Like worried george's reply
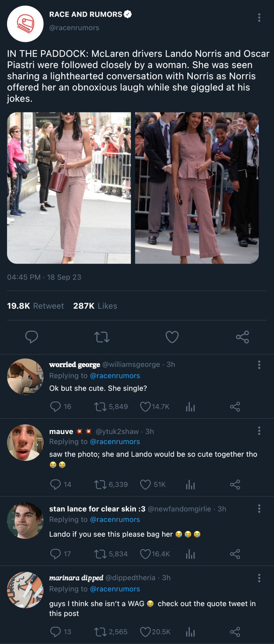 [145, 407]
